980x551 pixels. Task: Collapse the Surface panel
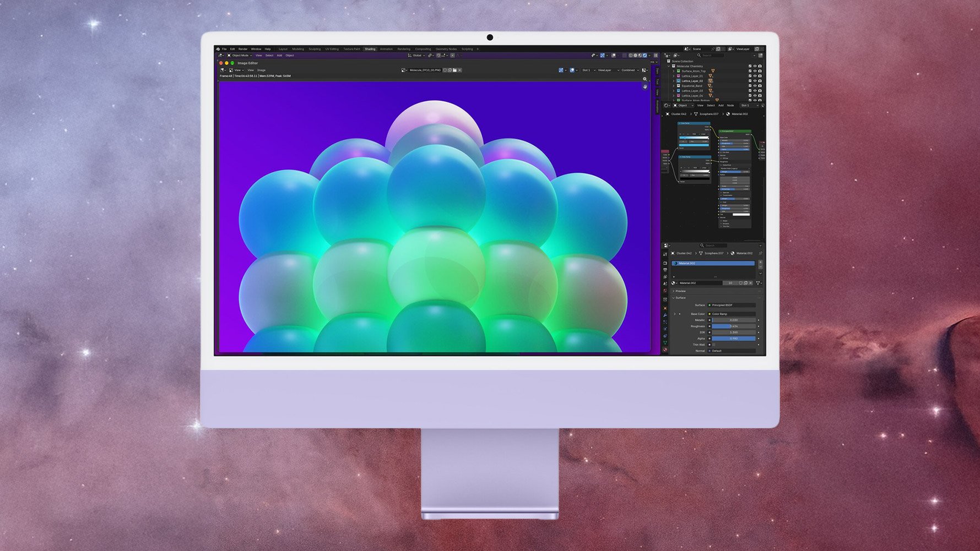[x=673, y=298]
